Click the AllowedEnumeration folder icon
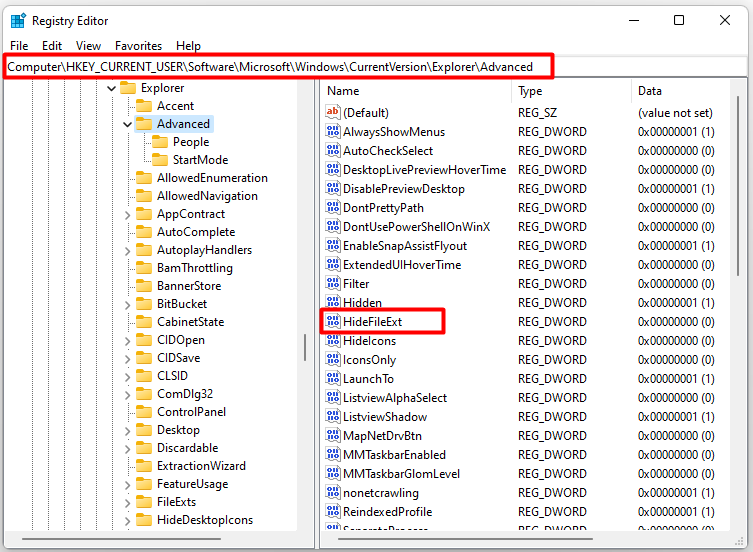This screenshot has width=753, height=552. pyautogui.click(x=144, y=178)
